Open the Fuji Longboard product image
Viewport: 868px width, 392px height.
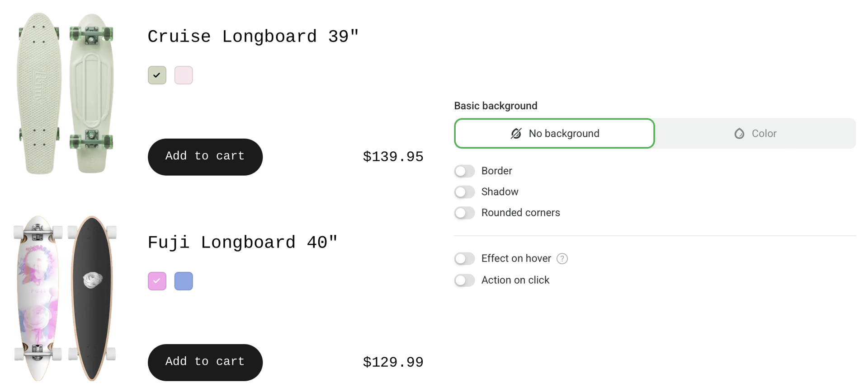pos(66,298)
